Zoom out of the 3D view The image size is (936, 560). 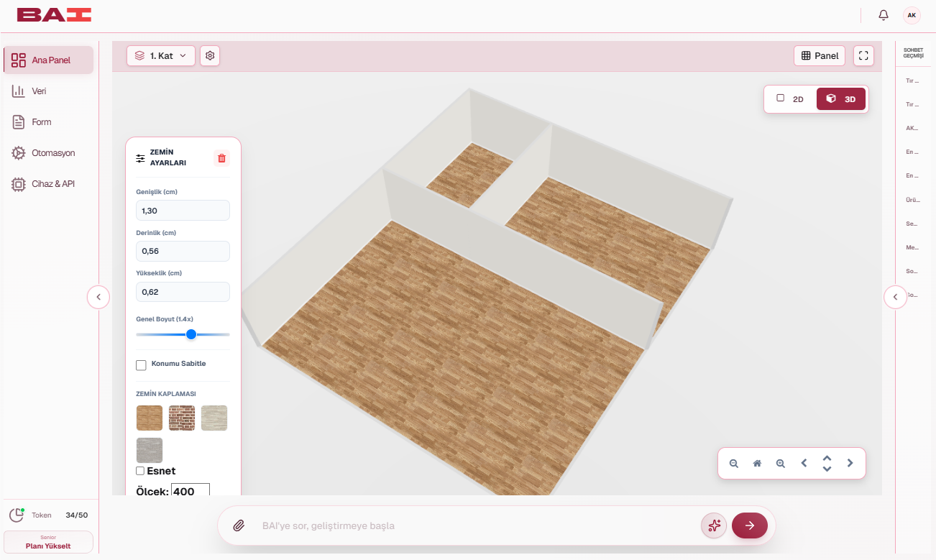point(734,464)
